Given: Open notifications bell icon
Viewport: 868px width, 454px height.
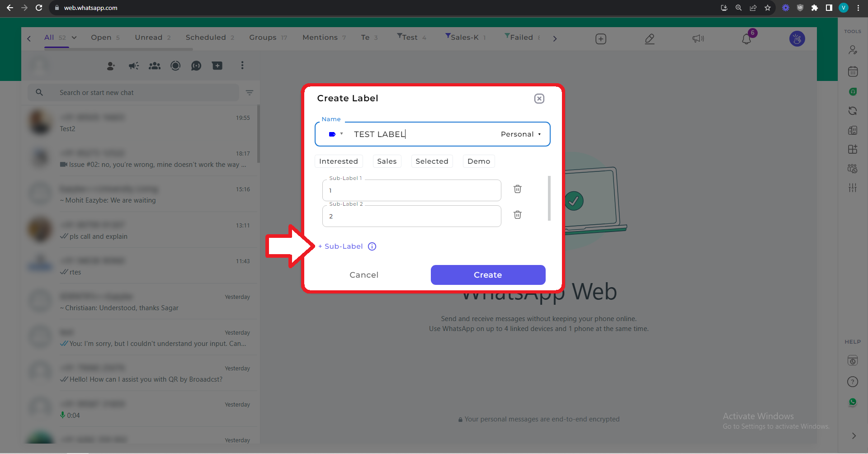Looking at the screenshot, I should tap(747, 39).
